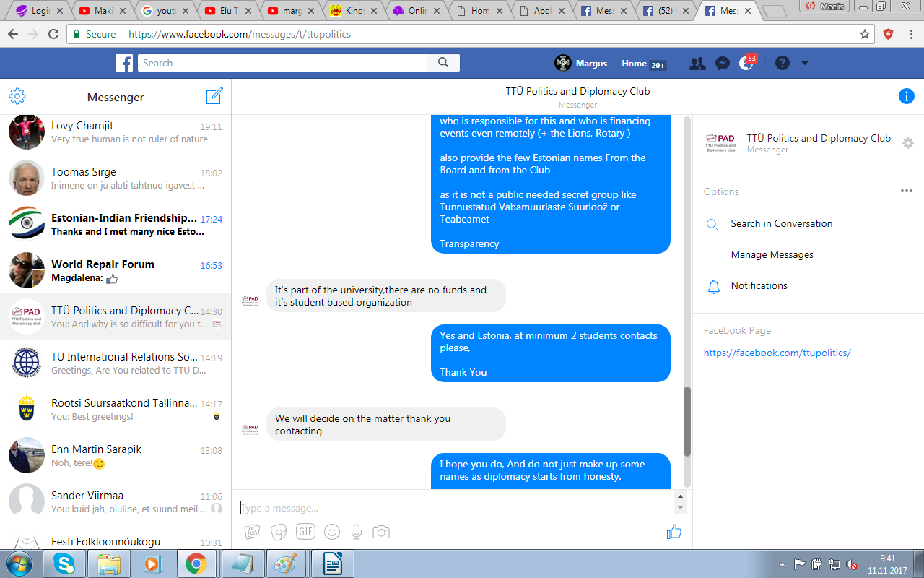The width and height of the screenshot is (924, 578).
Task: Switch to the youtu Google tab
Action: click(166, 11)
